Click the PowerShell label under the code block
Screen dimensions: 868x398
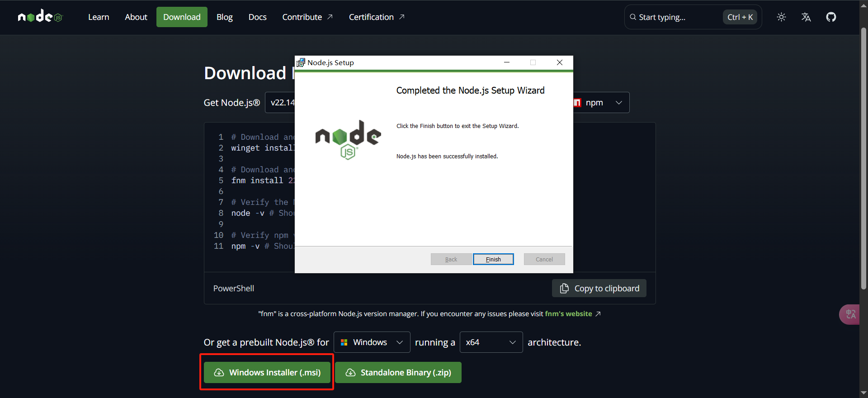coord(234,289)
